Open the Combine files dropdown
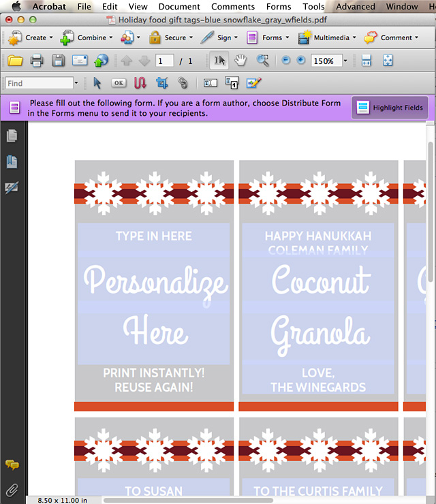Screen dimensions: 436x504 (86, 38)
